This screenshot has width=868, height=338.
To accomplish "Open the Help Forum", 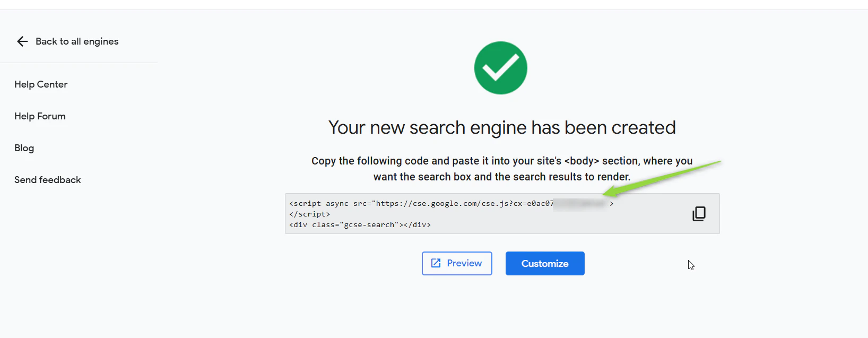I will (40, 116).
